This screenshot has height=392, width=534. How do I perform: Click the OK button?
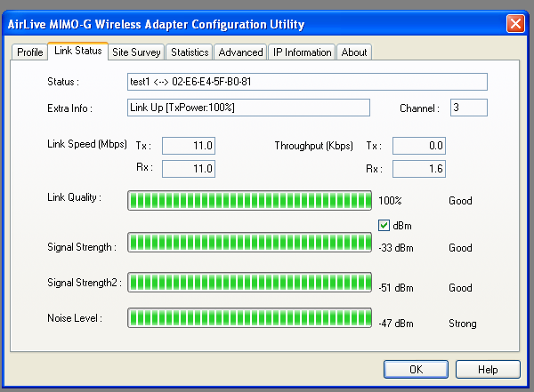[x=416, y=369]
